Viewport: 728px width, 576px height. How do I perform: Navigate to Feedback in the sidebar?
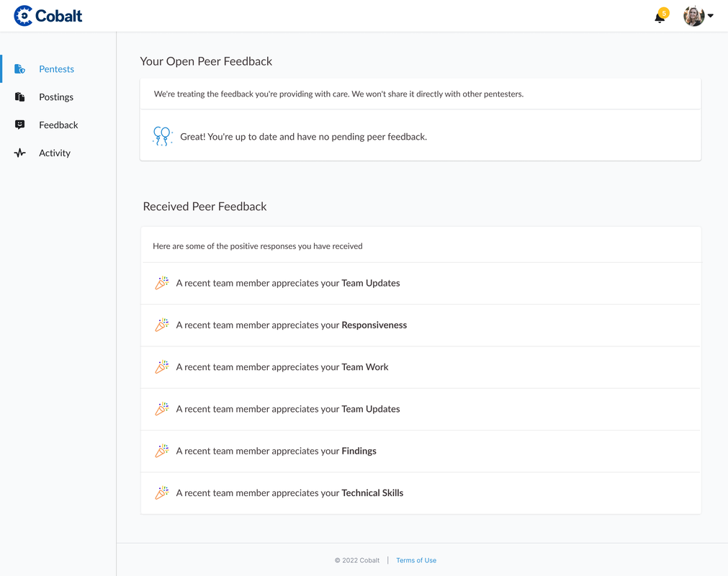(x=58, y=125)
